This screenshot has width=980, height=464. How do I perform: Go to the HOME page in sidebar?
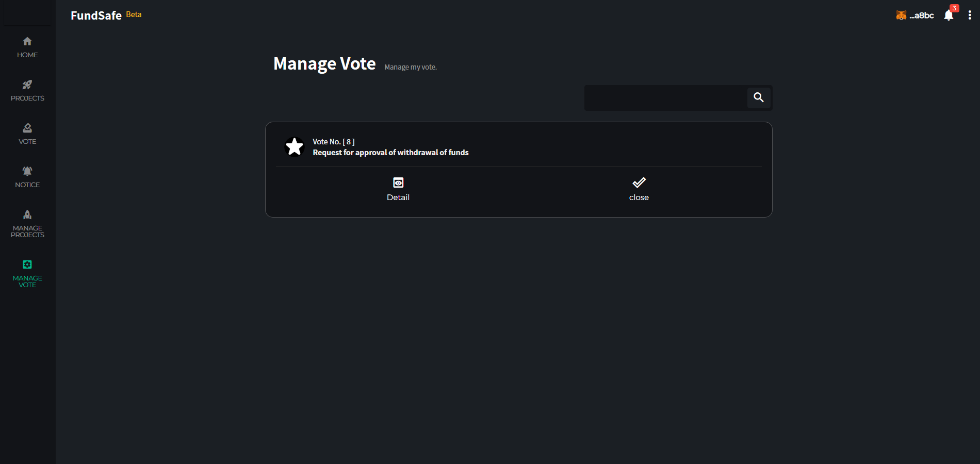[27, 47]
